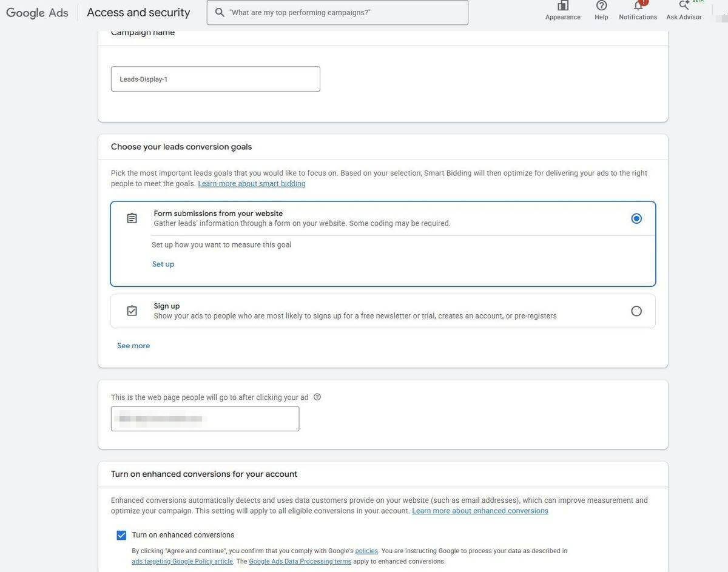Click the Set up measurement link
The width and height of the screenshot is (728, 572).
[163, 264]
